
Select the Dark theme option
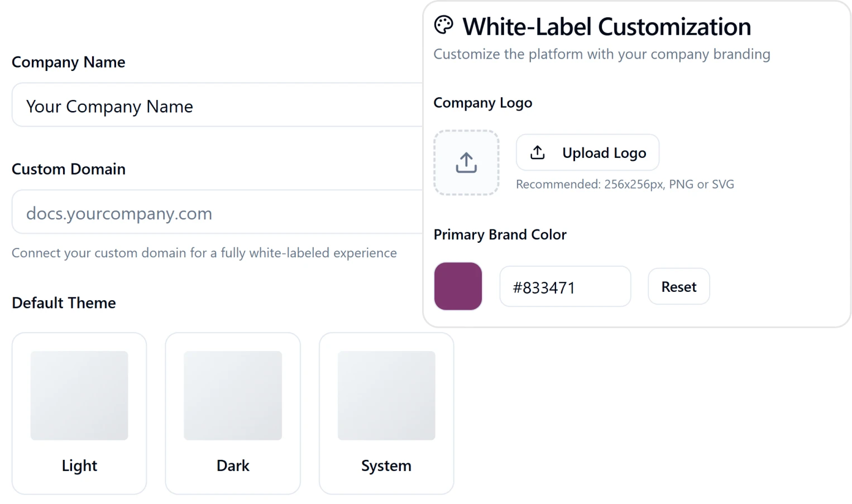pos(232,413)
